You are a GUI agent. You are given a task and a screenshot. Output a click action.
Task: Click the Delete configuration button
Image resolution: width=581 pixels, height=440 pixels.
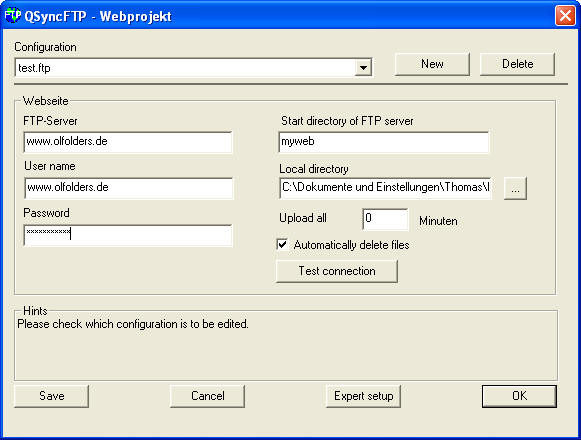(517, 64)
